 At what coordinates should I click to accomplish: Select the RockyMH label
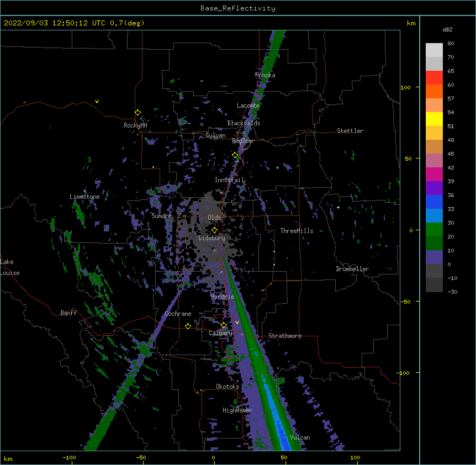(x=135, y=125)
